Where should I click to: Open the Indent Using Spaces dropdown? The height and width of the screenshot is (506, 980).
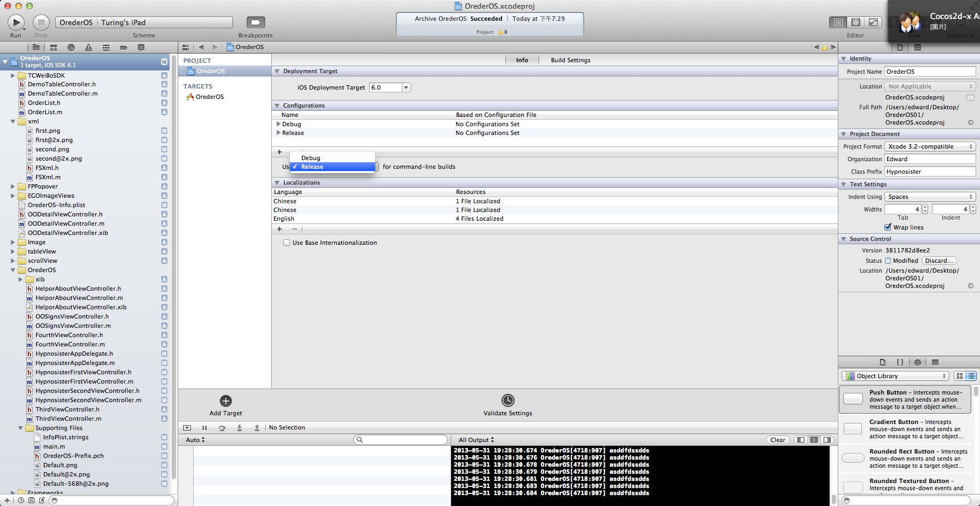930,197
